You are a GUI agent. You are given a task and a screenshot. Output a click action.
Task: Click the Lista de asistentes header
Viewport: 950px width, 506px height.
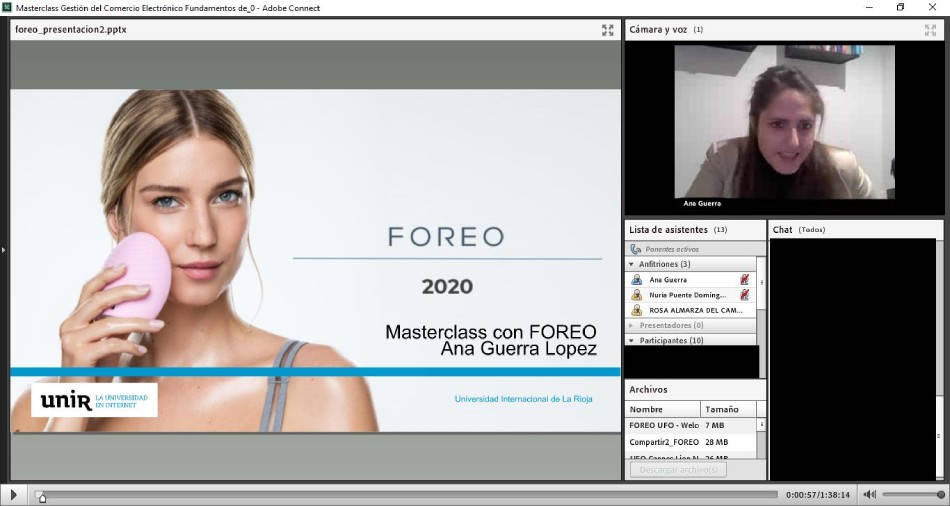696,230
